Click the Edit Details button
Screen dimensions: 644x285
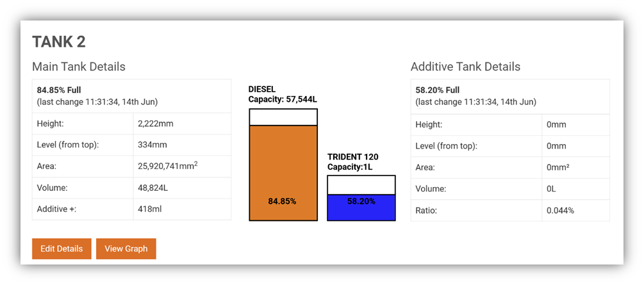pyautogui.click(x=62, y=248)
